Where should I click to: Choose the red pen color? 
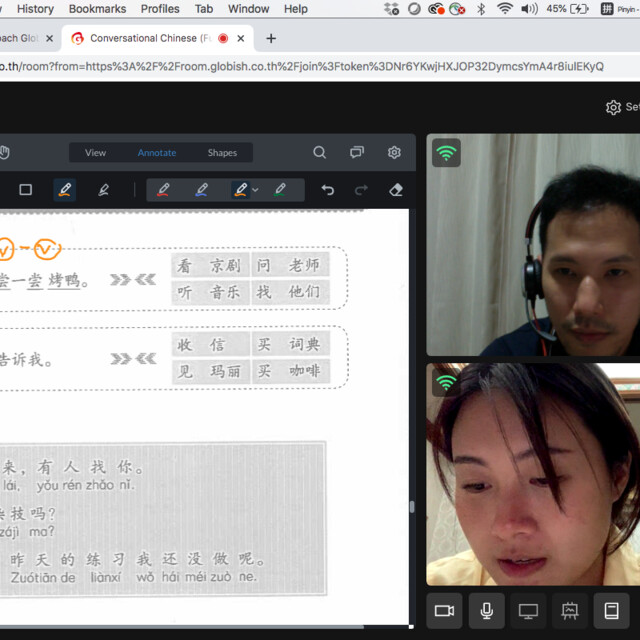pos(163,190)
